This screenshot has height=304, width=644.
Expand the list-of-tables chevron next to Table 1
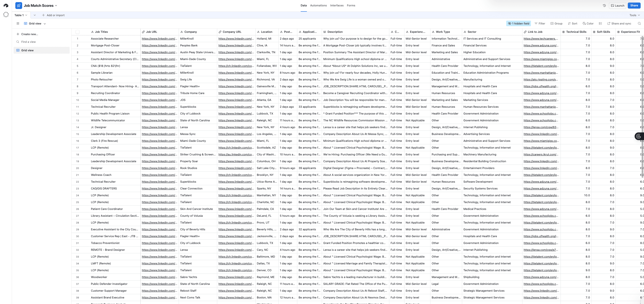tap(34, 15)
